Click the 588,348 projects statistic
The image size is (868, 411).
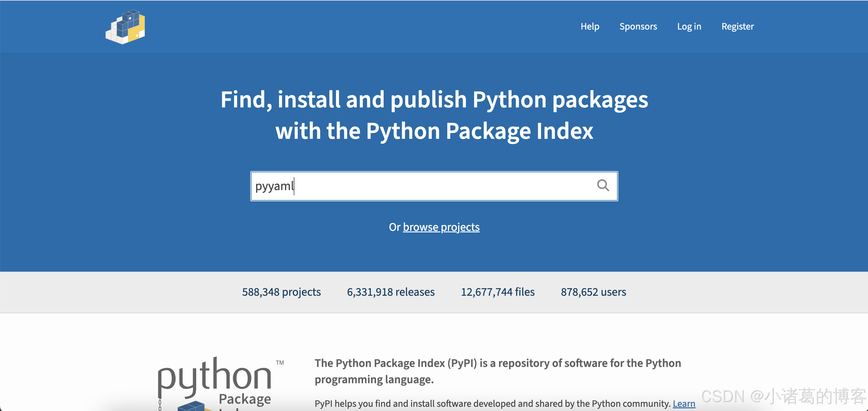pos(281,292)
